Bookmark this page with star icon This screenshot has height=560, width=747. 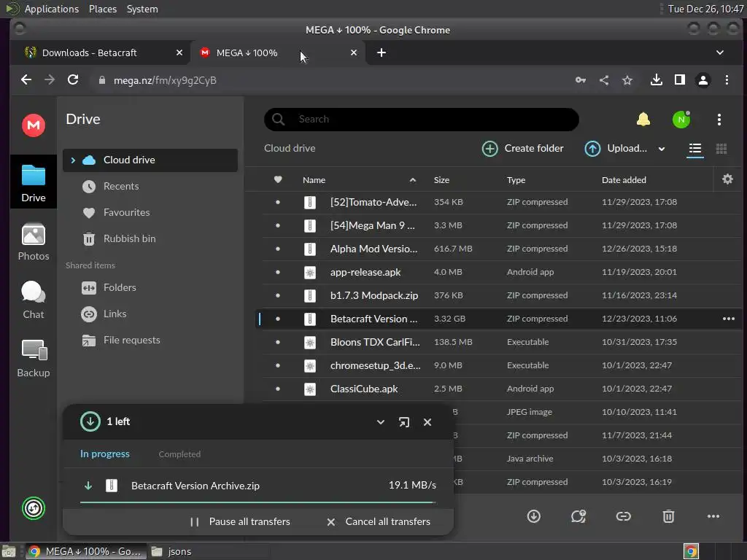[x=627, y=80]
